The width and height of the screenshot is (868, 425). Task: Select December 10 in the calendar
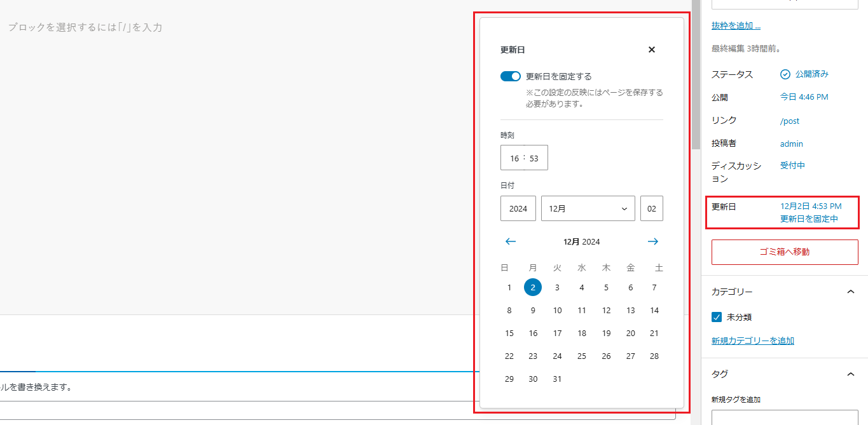click(x=557, y=311)
